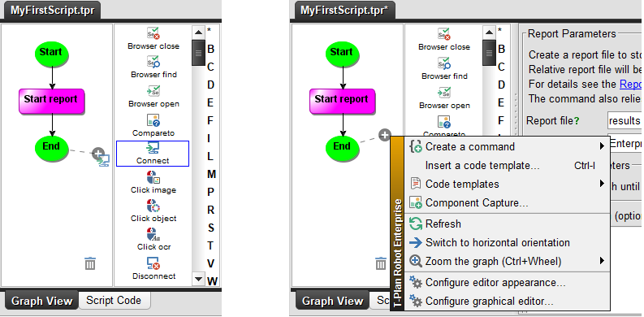Select Click image command in left palette
The image size is (644, 317).
click(x=153, y=183)
